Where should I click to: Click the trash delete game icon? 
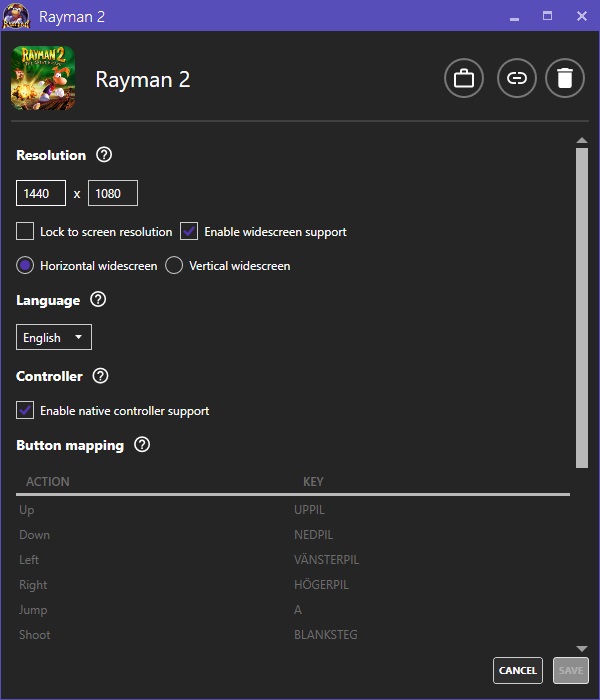tap(565, 78)
